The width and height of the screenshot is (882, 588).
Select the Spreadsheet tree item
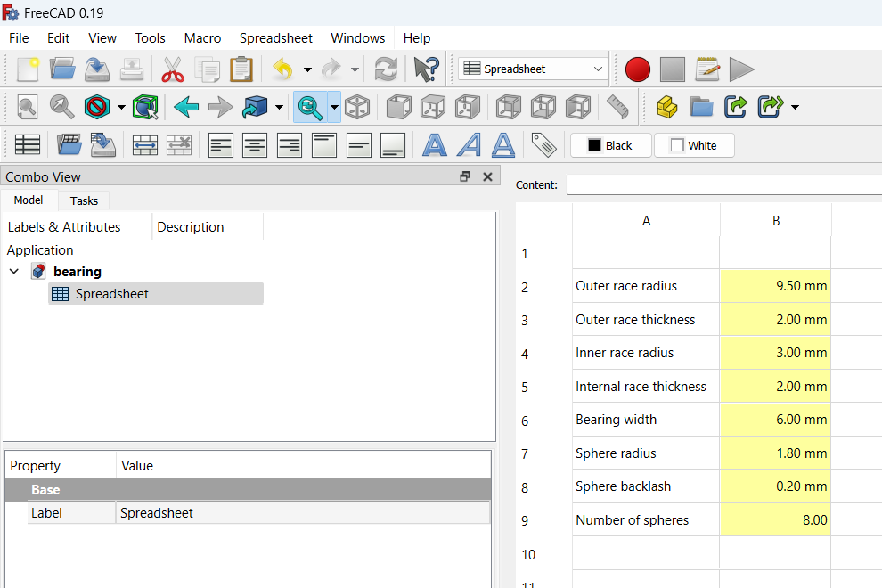(156, 294)
